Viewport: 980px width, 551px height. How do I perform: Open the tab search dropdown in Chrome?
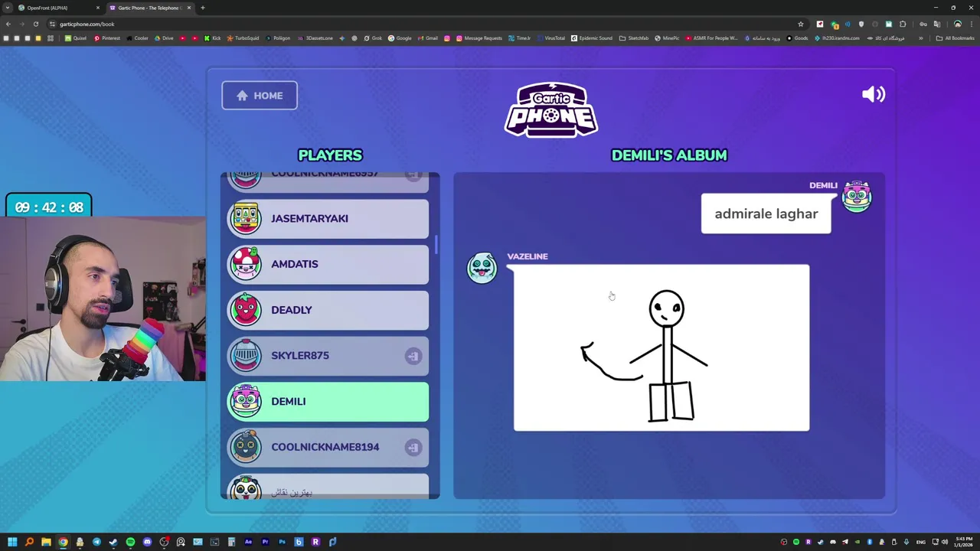tap(7, 8)
